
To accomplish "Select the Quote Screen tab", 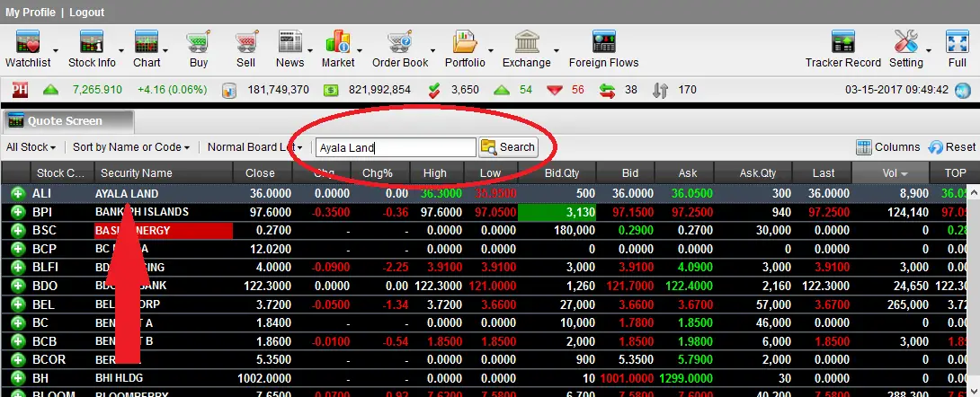I will [67, 121].
